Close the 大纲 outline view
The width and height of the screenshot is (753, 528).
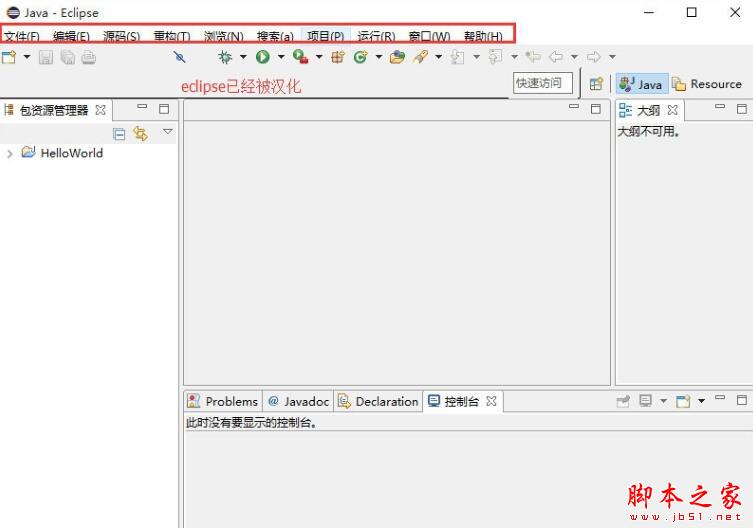click(x=673, y=110)
